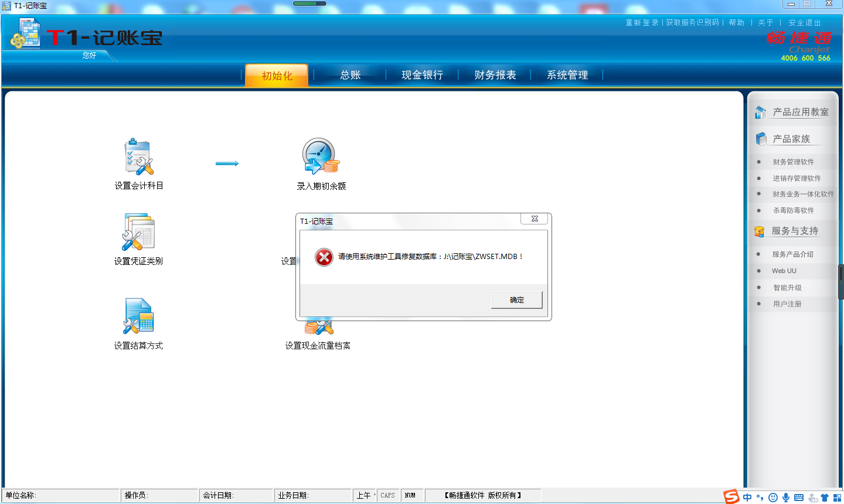Viewport: 844px width, 504px height.
Task: Open the Web UU link
Action: pos(784,271)
